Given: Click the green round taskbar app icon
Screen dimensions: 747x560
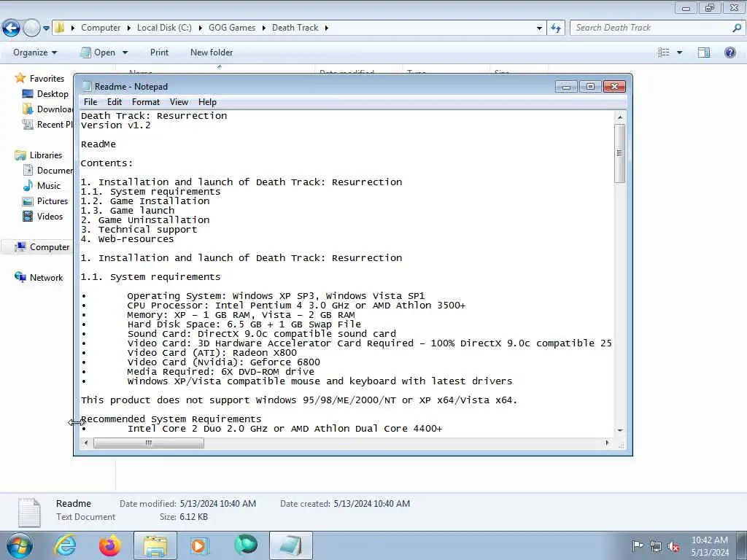Looking at the screenshot, I should 246,545.
